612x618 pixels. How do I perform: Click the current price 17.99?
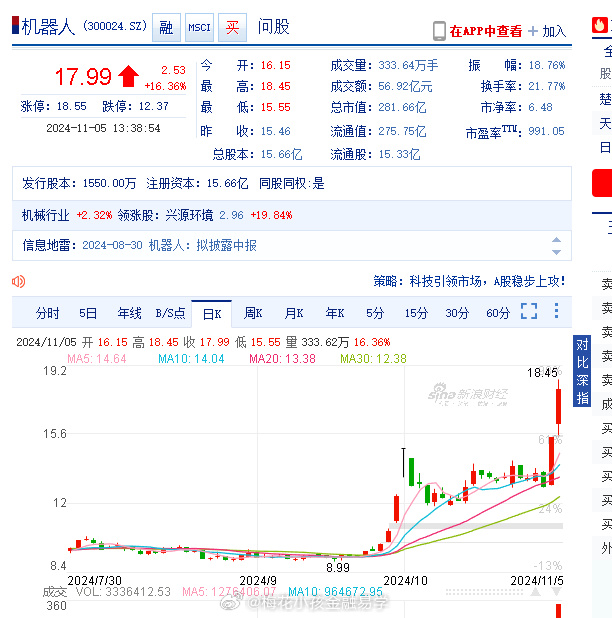[83, 76]
